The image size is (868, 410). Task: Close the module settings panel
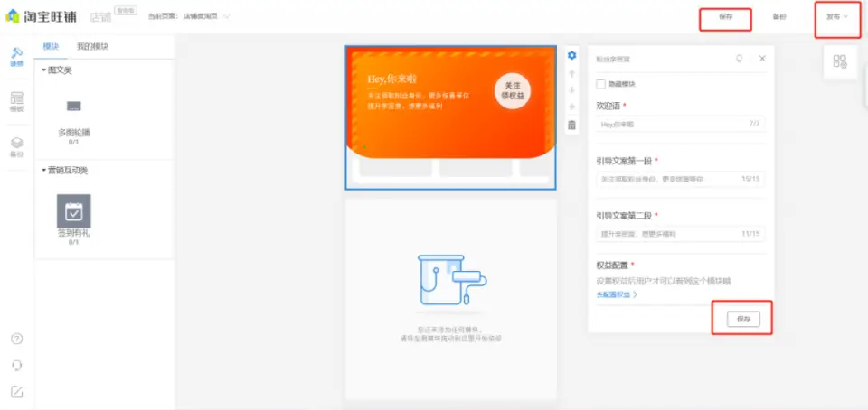[x=762, y=59]
